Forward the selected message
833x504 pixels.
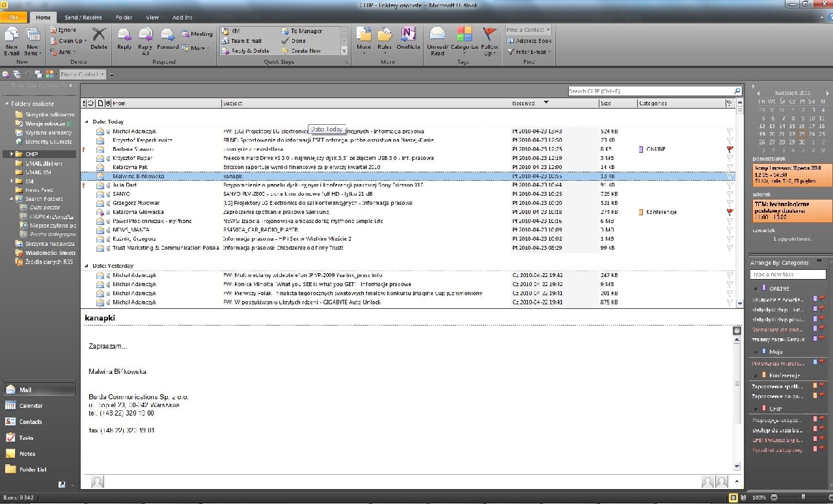(167, 39)
